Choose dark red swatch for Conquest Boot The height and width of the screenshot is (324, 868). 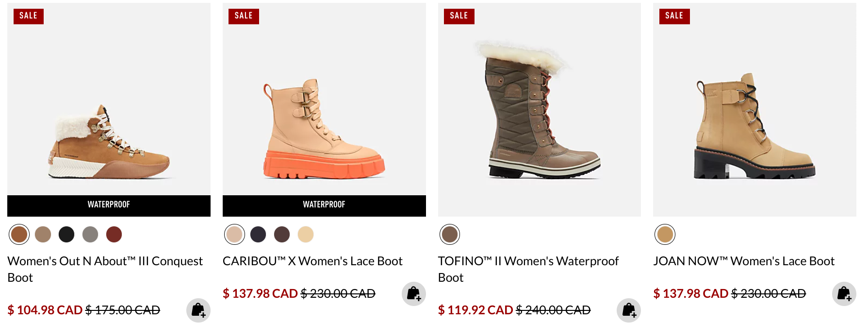click(x=114, y=234)
